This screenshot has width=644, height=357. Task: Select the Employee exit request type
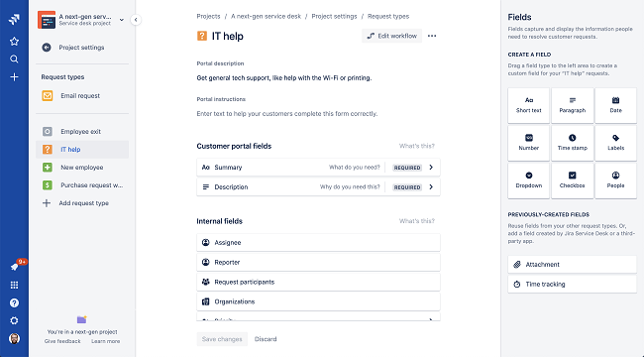pyautogui.click(x=82, y=132)
